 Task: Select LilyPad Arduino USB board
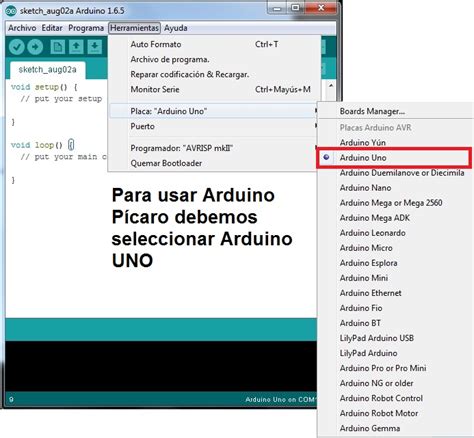coord(395,338)
